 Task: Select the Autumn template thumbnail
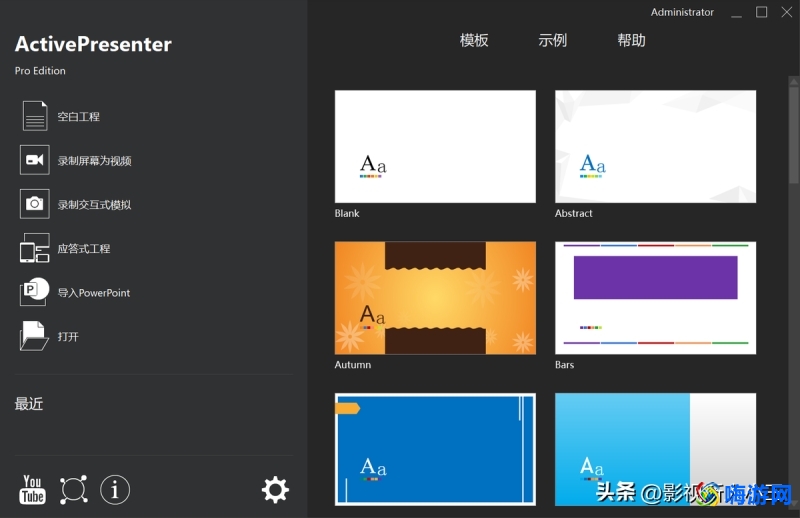(x=435, y=298)
